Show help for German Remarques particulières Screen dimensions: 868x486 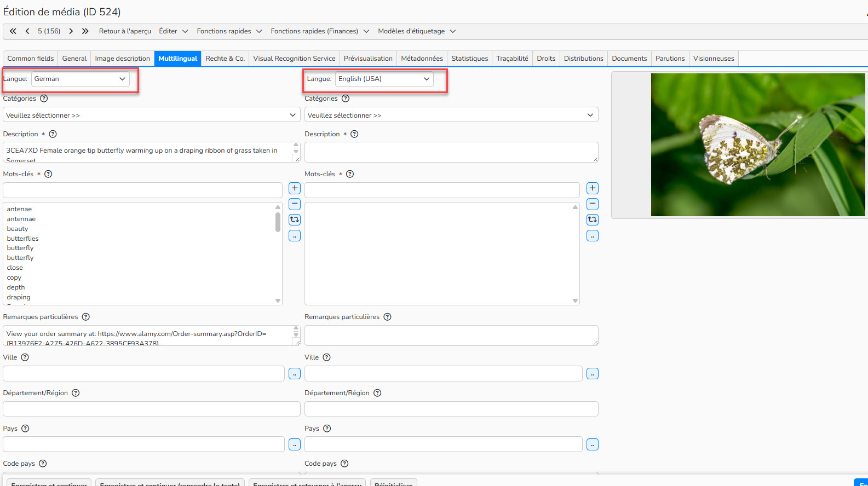[86, 317]
